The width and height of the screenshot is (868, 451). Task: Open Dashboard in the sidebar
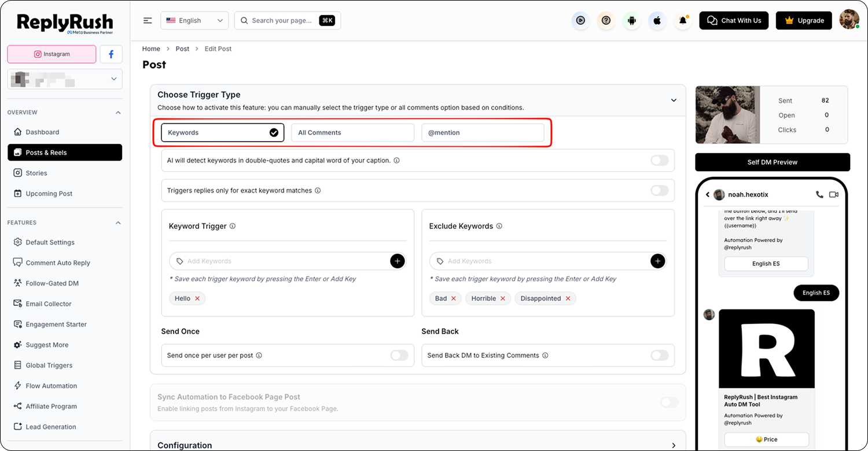[65, 132]
